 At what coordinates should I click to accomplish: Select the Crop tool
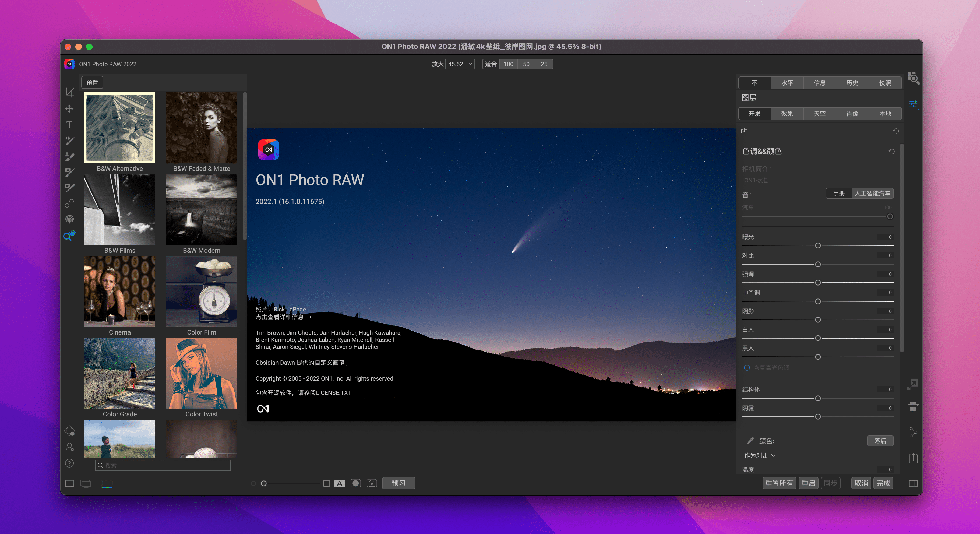(x=69, y=92)
